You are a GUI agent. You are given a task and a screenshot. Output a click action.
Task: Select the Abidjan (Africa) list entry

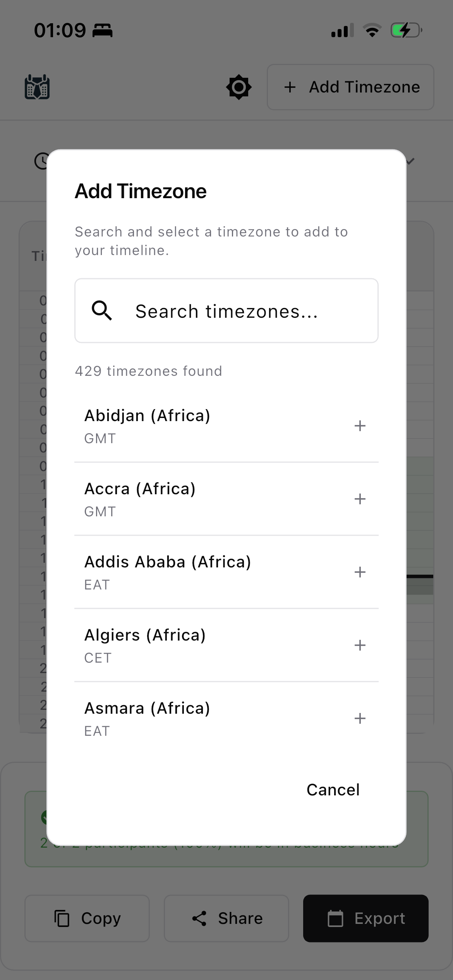coord(226,426)
